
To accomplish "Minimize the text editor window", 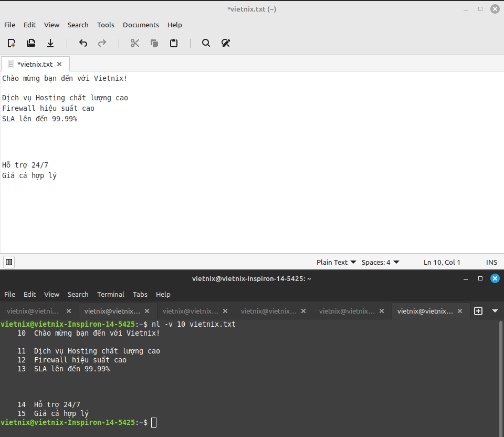I will point(466,9).
